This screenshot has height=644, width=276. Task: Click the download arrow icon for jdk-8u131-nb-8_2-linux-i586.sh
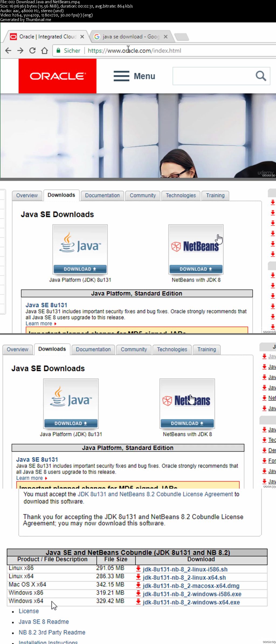tap(138, 568)
